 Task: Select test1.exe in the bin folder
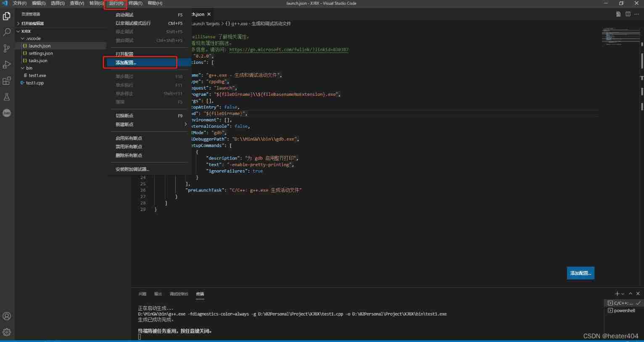click(37, 75)
